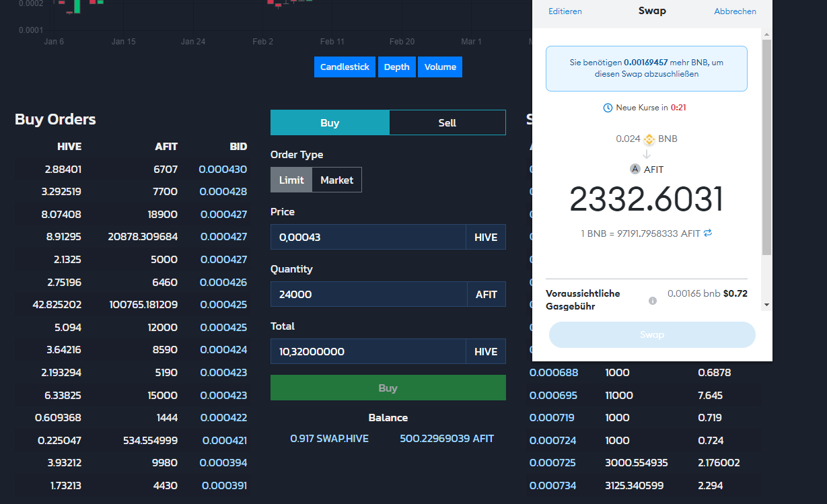Click the 42.825202 HIVE value
The width and height of the screenshot is (827, 504).
(57, 304)
